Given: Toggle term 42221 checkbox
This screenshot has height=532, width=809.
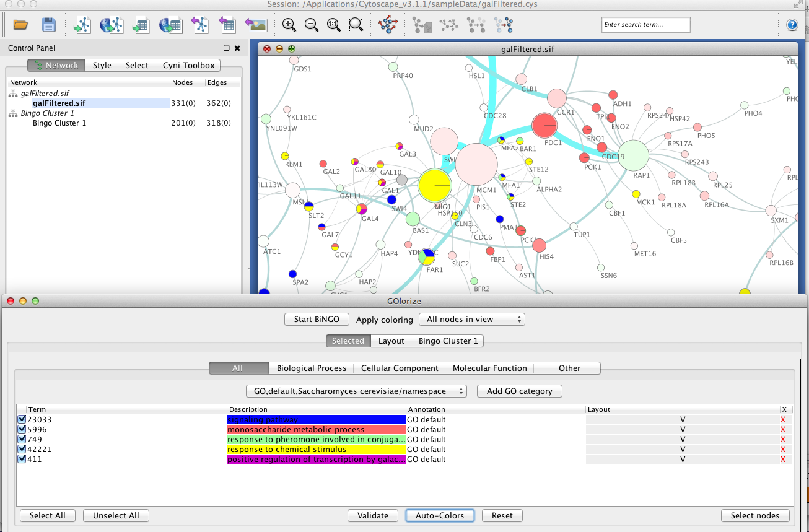Looking at the screenshot, I should (x=22, y=449).
